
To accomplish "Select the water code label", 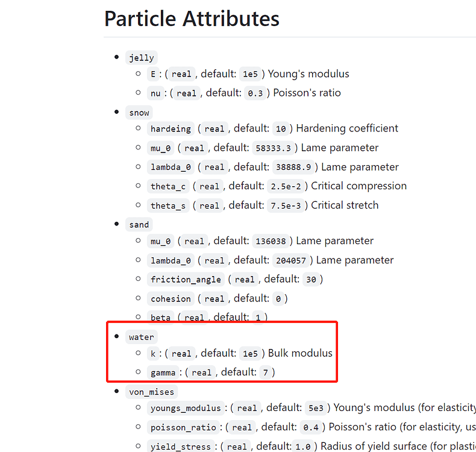I will [142, 337].
